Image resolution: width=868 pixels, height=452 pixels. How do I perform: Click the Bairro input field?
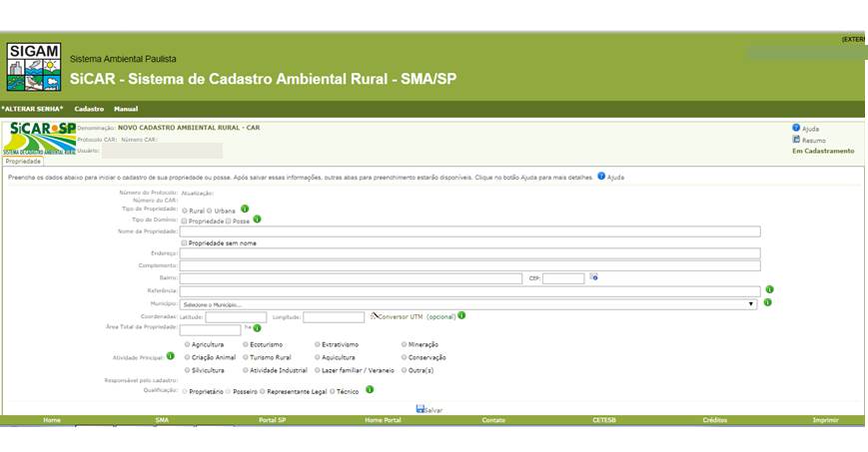[351, 278]
